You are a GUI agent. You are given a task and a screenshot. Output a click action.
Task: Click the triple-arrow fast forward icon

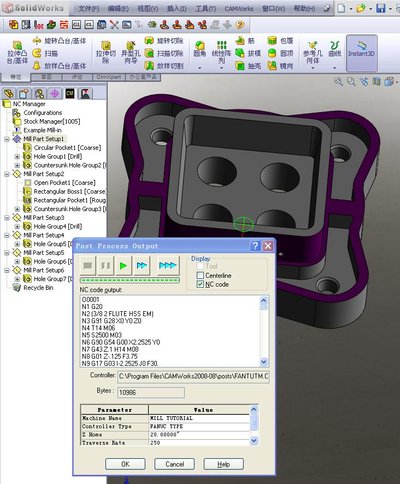[168, 266]
